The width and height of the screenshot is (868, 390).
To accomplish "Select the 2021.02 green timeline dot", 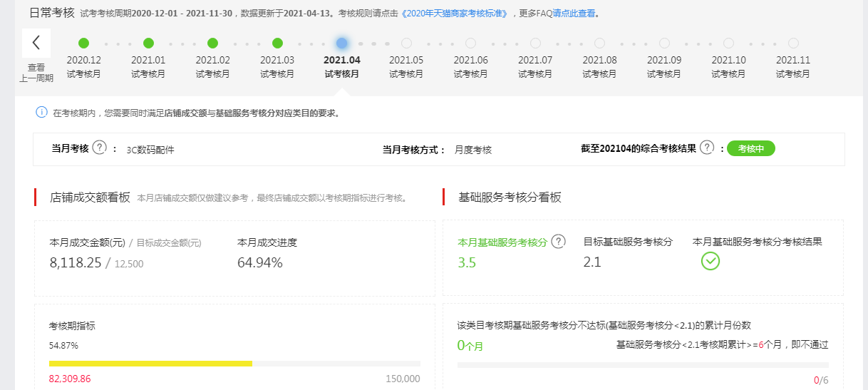I will 212,43.
